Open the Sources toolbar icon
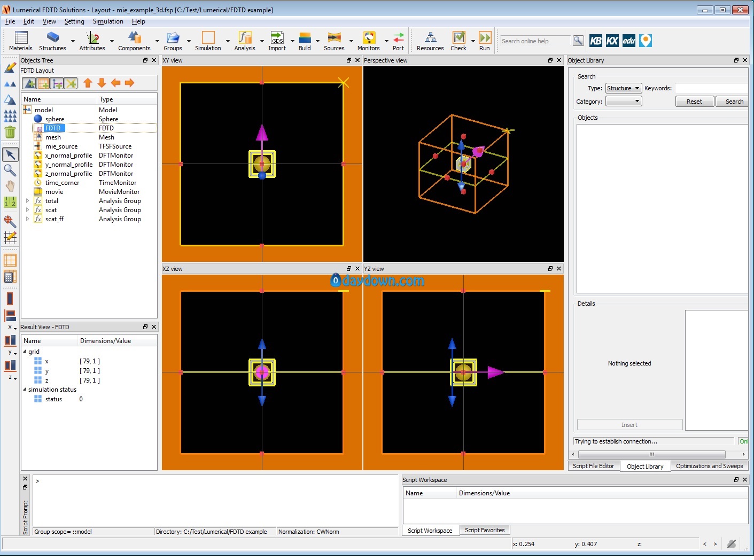This screenshot has height=560, width=754. (x=334, y=38)
